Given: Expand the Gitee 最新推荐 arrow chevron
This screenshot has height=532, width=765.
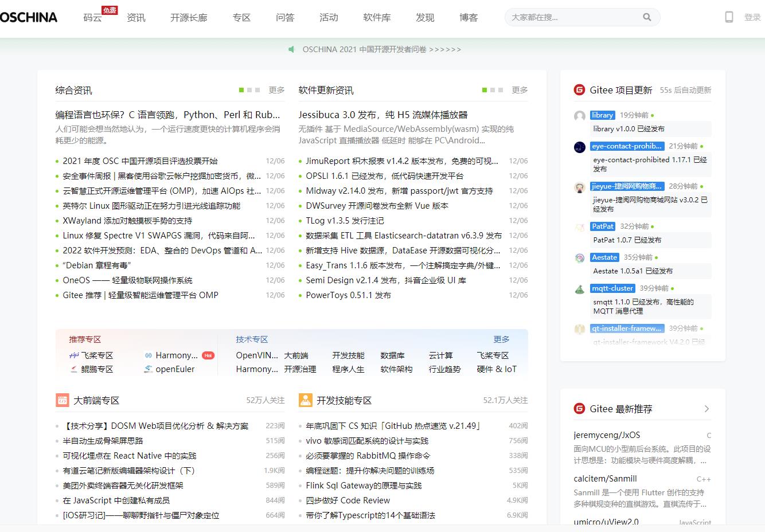Looking at the screenshot, I should (707, 409).
